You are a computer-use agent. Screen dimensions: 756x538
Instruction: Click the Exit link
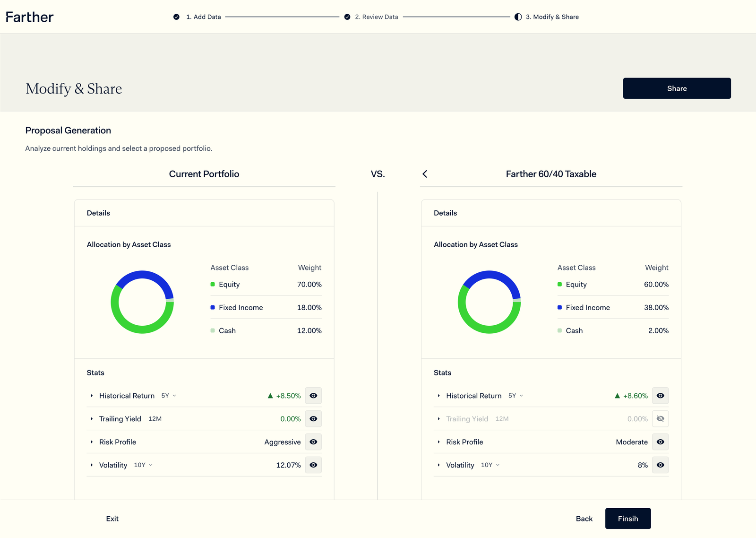(112, 519)
